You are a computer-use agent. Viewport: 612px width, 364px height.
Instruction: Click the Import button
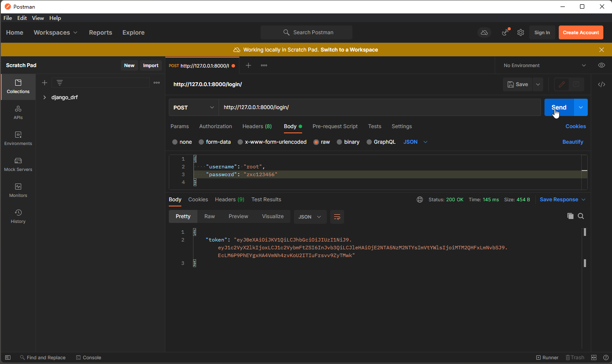[151, 65]
